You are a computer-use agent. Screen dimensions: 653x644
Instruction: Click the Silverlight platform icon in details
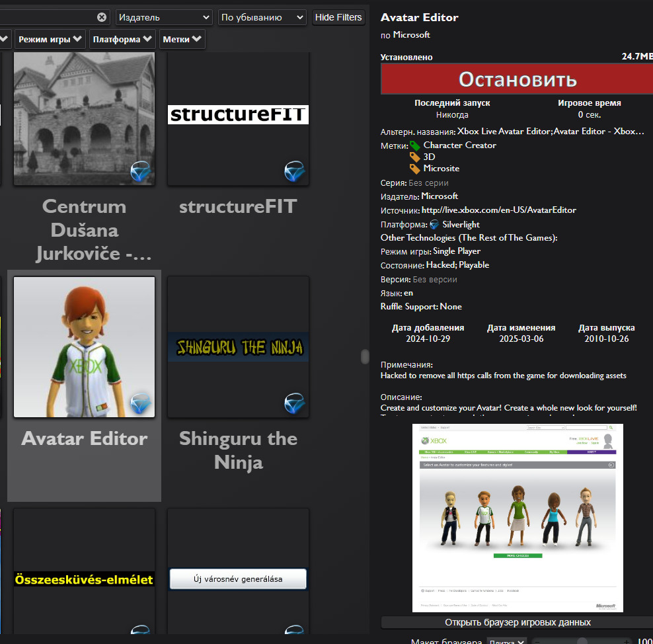coord(434,225)
